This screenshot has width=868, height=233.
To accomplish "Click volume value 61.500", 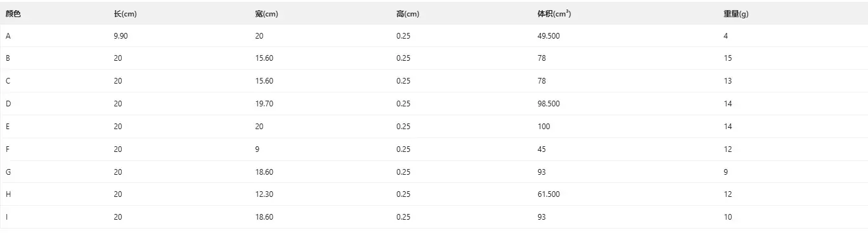I will tap(548, 194).
